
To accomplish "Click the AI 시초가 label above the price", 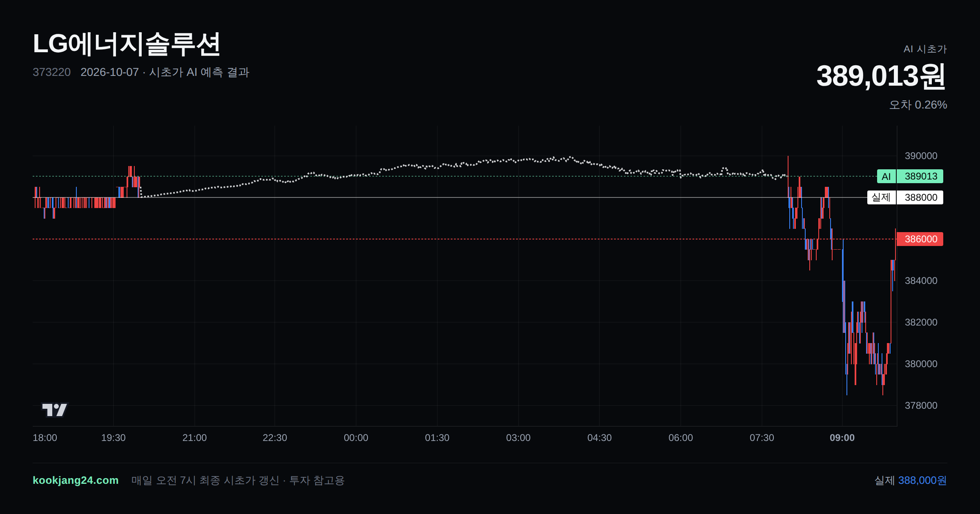I will pos(925,49).
